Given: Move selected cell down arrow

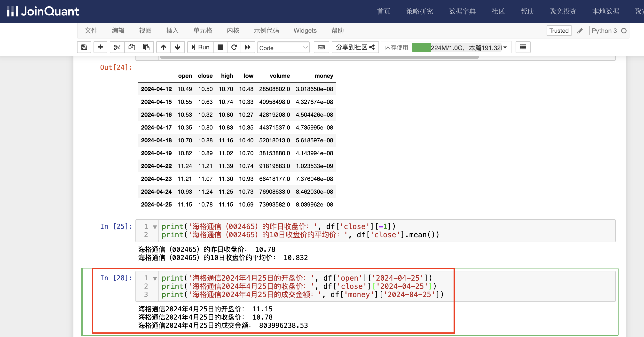Looking at the screenshot, I should pos(178,47).
